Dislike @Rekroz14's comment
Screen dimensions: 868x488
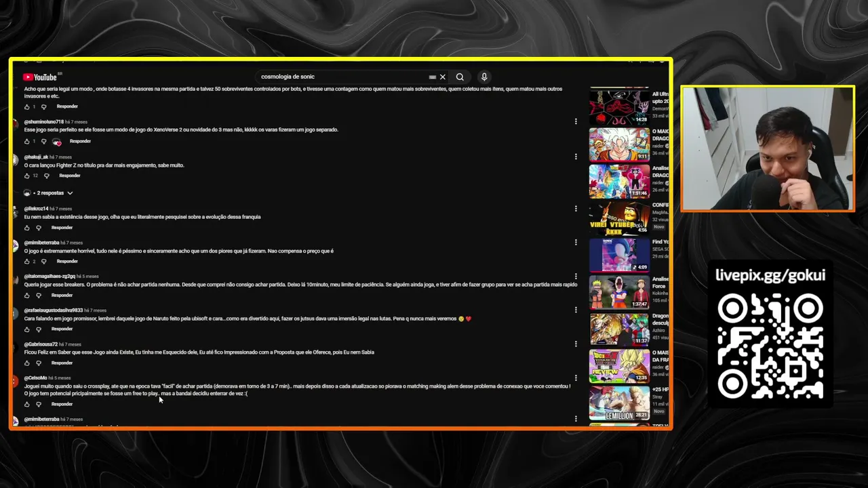39,228
